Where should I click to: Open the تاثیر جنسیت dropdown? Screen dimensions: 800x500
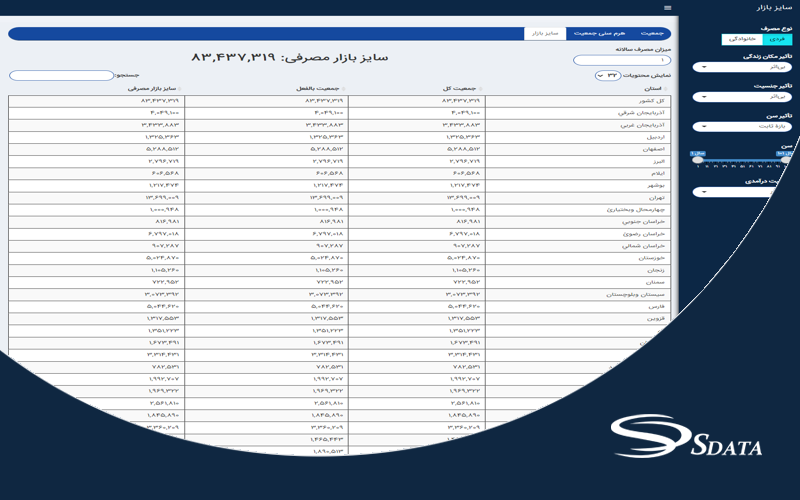pyautogui.click(x=742, y=97)
